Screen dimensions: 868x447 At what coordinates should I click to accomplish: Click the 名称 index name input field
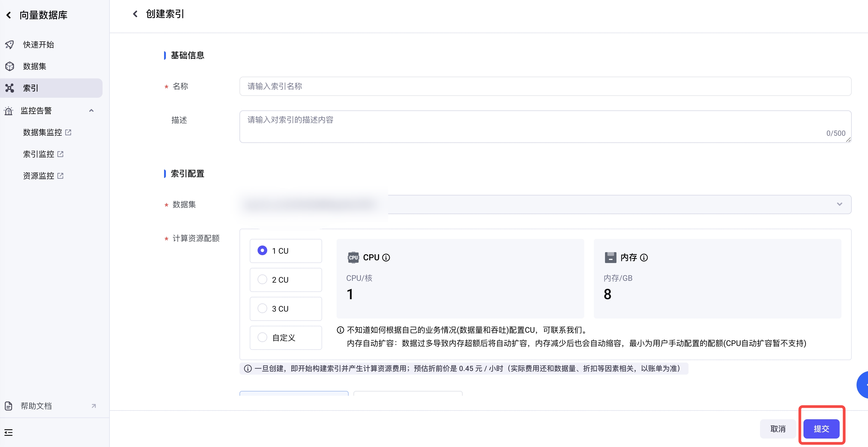[545, 86]
